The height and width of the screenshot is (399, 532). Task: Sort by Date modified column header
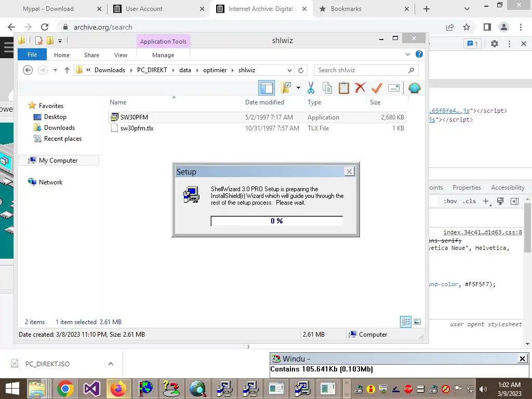coord(264,102)
